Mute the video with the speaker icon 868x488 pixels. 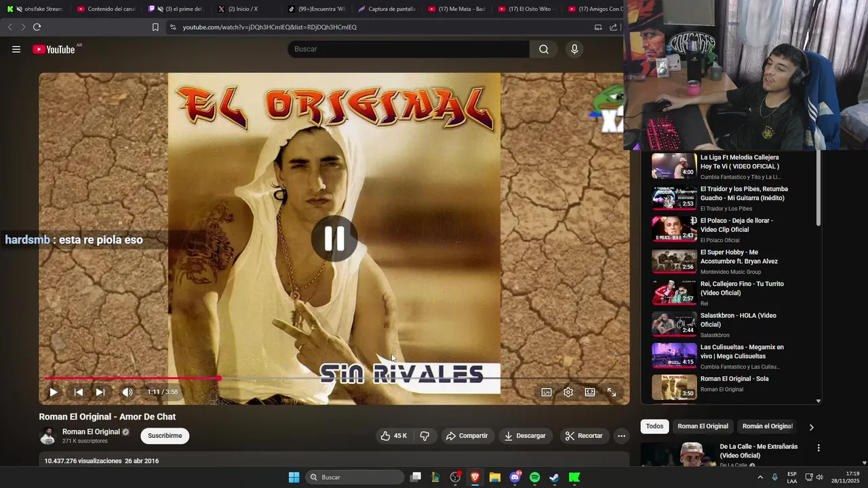127,392
